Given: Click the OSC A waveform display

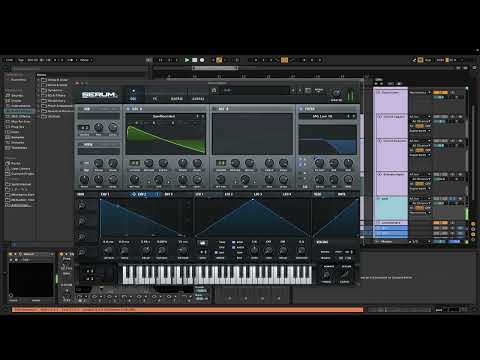Looking at the screenshot, I should coord(166,137).
